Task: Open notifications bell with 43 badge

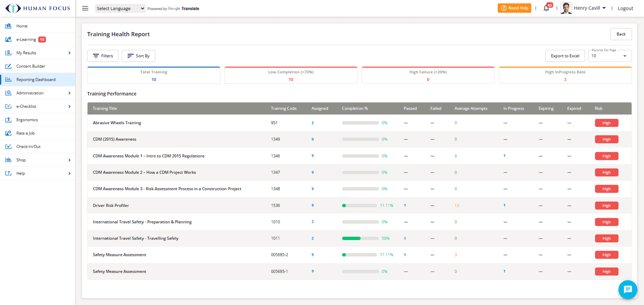Action: (x=546, y=8)
